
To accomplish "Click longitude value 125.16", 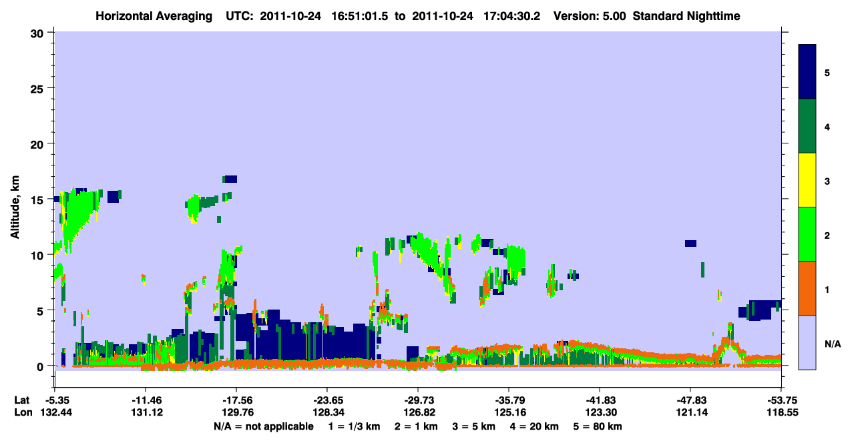I will pos(509,412).
